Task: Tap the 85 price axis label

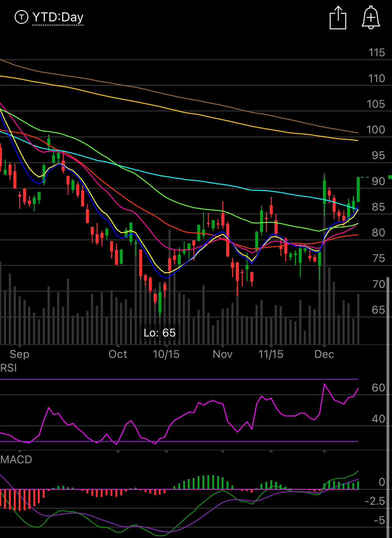Action: pos(378,207)
